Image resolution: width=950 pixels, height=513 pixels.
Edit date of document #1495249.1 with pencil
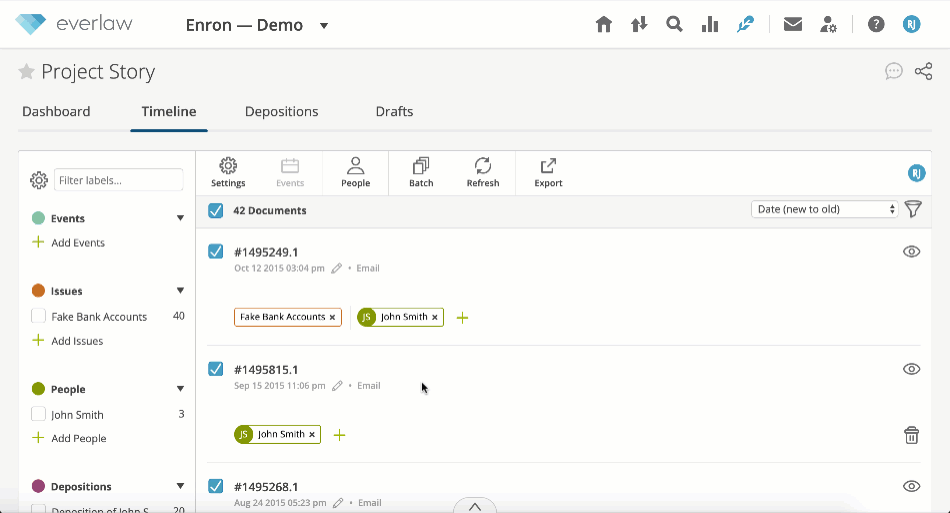coord(337,268)
